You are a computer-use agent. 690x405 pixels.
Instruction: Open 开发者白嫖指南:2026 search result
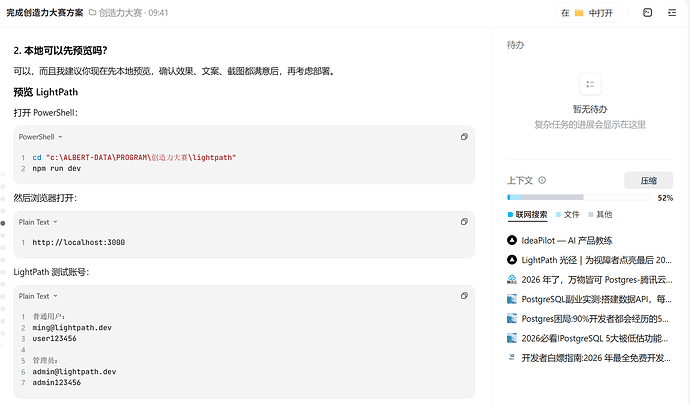[590, 358]
